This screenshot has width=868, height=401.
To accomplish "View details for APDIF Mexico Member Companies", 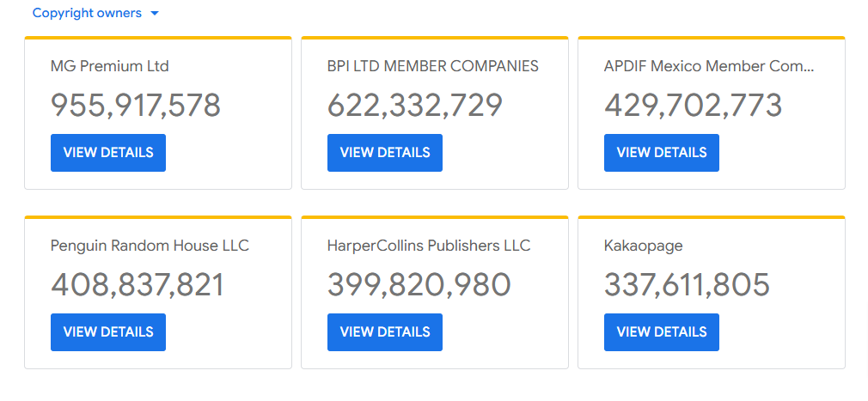I will click(x=662, y=153).
